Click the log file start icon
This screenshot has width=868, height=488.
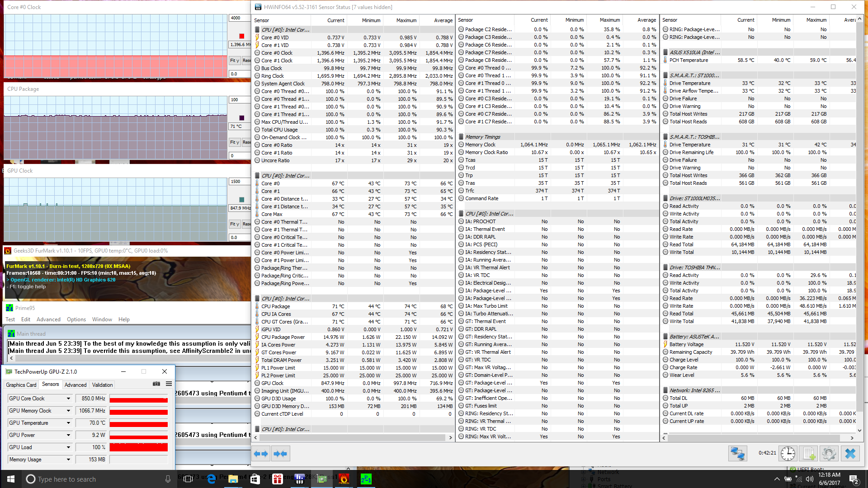[x=808, y=453]
